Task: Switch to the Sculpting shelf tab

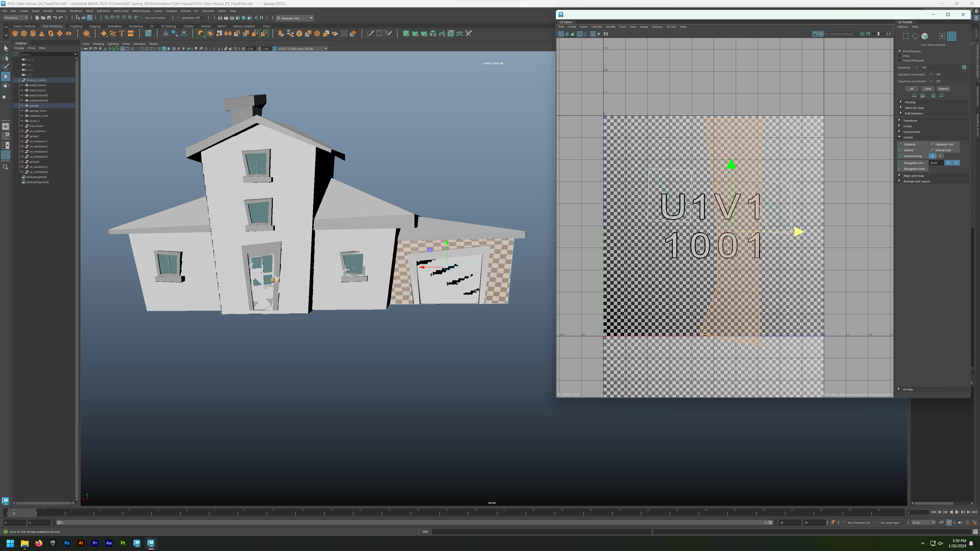Action: [x=76, y=26]
